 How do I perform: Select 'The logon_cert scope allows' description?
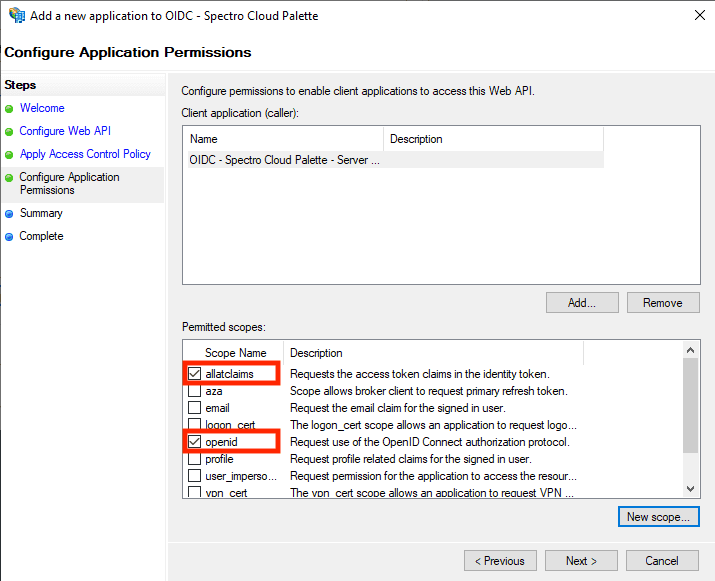pyautogui.click(x=433, y=425)
